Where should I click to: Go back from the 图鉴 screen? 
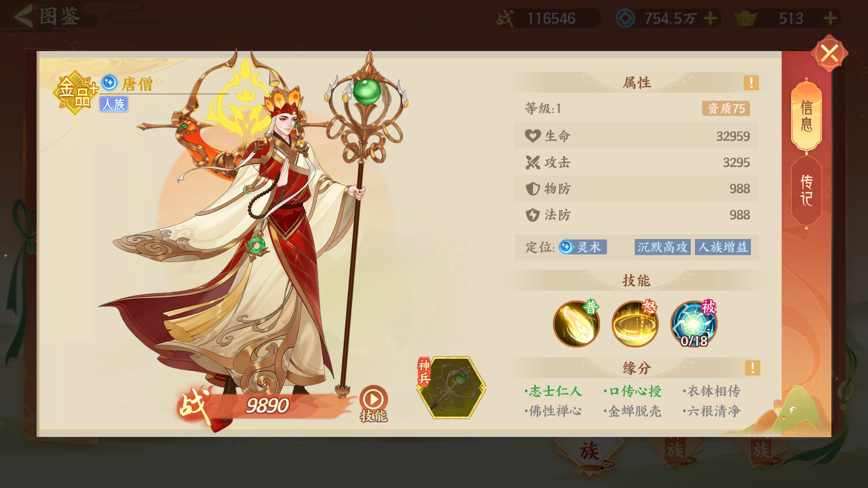24,17
